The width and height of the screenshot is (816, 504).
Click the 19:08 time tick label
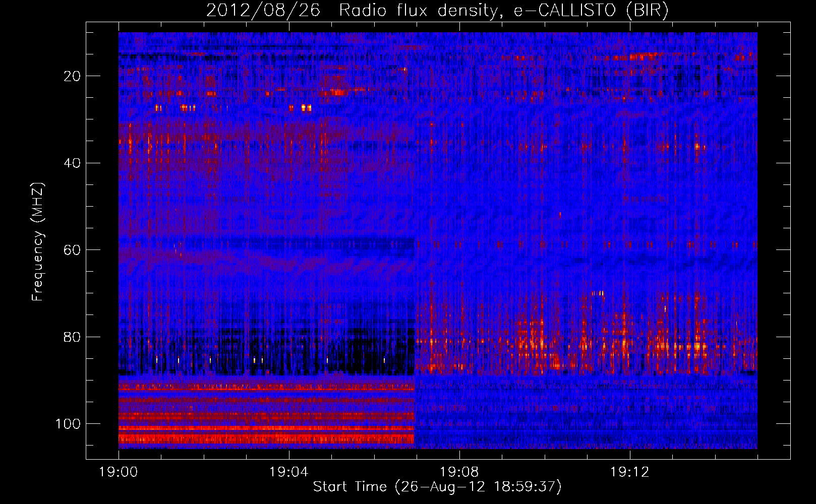[x=459, y=472]
